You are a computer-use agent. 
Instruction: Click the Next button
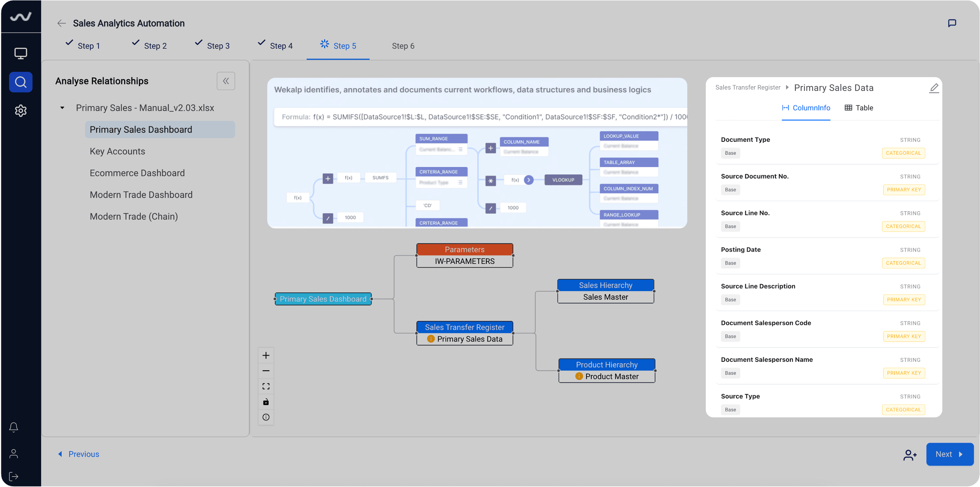point(949,454)
